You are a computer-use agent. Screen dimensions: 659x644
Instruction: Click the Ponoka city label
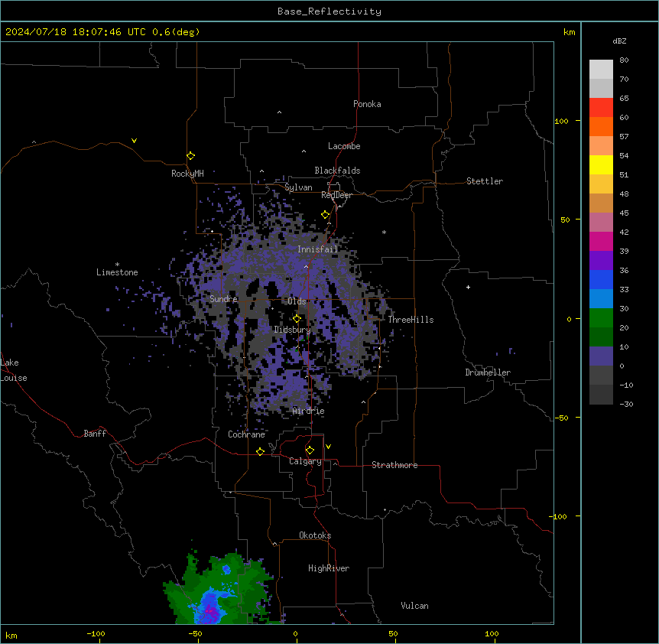[x=367, y=104]
